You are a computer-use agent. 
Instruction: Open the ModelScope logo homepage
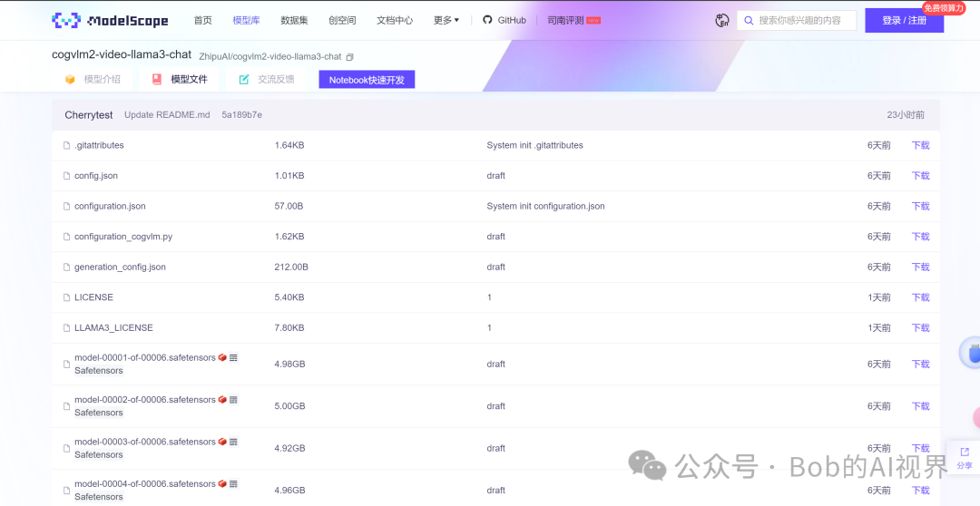(x=110, y=21)
